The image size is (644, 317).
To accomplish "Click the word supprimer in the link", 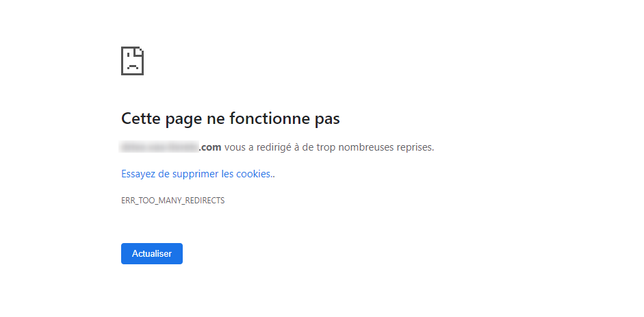I will coord(195,174).
